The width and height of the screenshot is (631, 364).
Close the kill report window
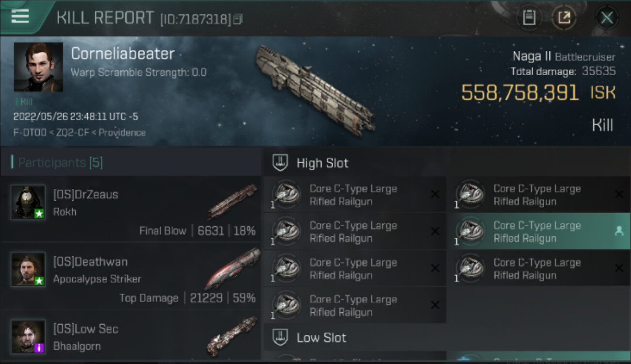click(607, 18)
